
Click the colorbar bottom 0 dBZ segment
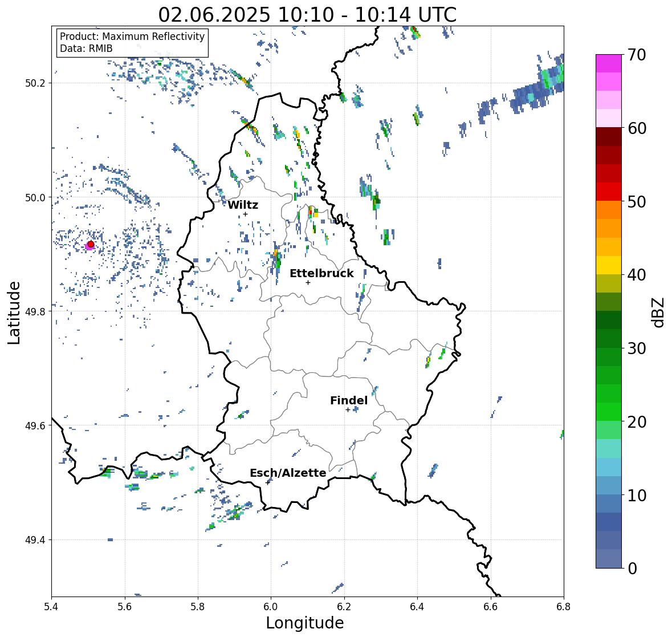coord(609,558)
